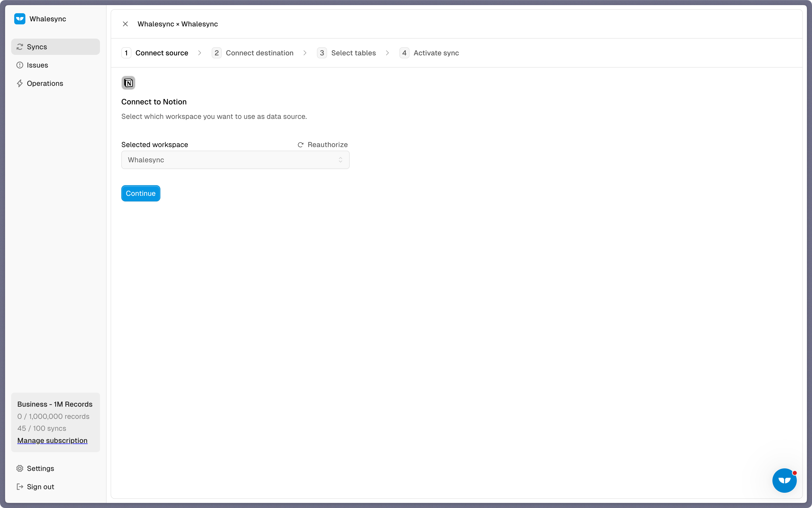Click the Issues alert circle icon
The width and height of the screenshot is (812, 508).
[20, 65]
